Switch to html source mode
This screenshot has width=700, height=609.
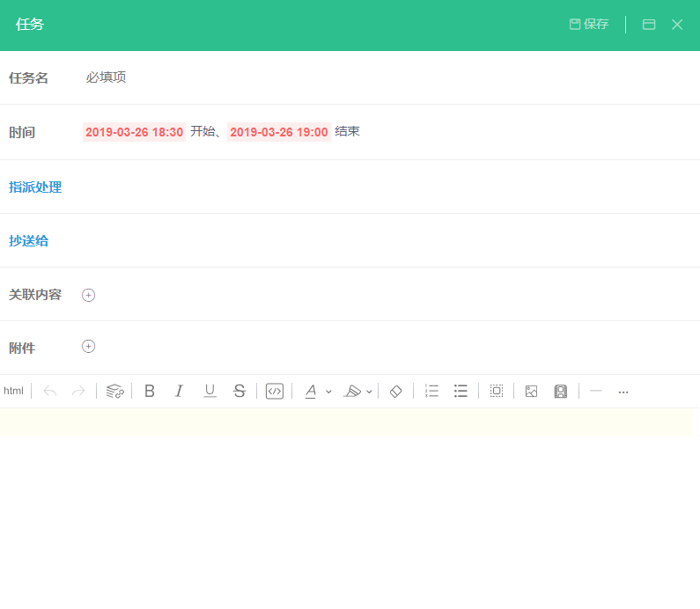[x=13, y=392]
